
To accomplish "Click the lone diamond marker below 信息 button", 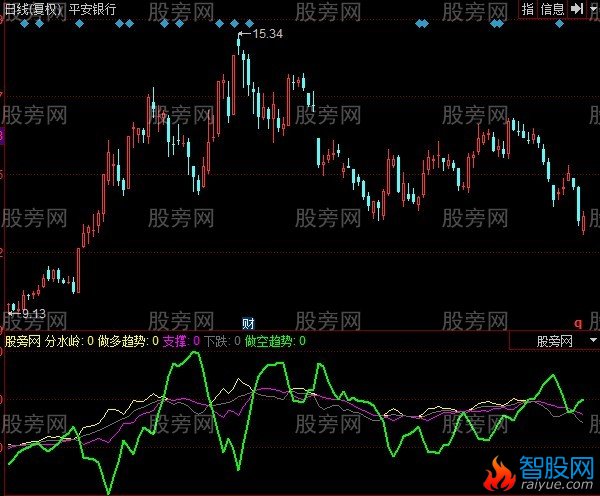I will coord(559,24).
